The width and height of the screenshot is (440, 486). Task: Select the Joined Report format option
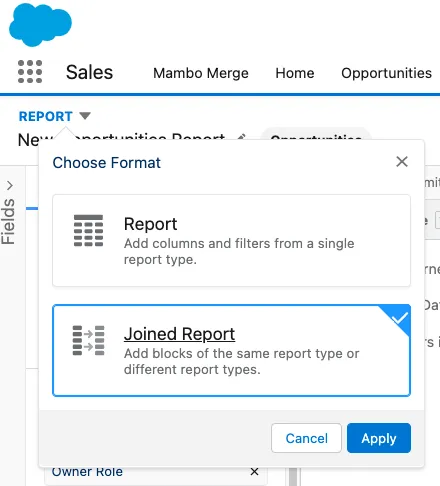point(231,350)
